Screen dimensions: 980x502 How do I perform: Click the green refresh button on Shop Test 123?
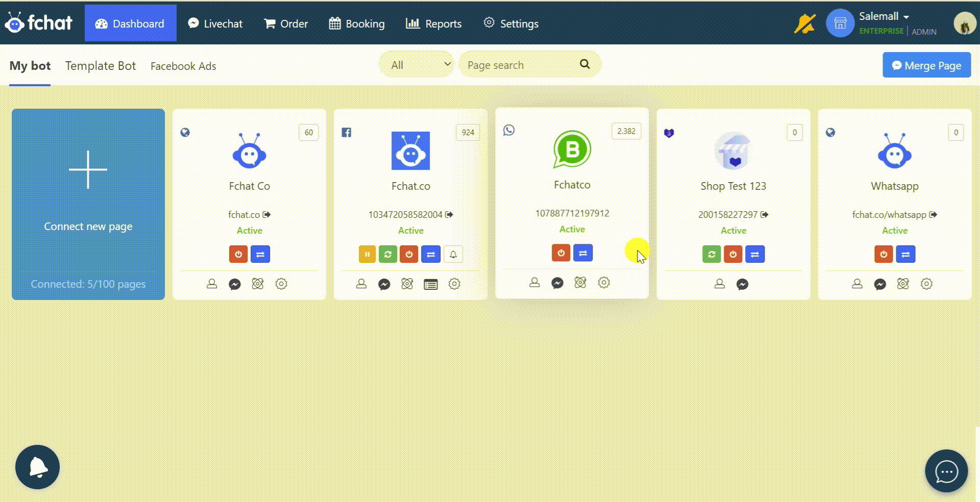[x=712, y=254]
